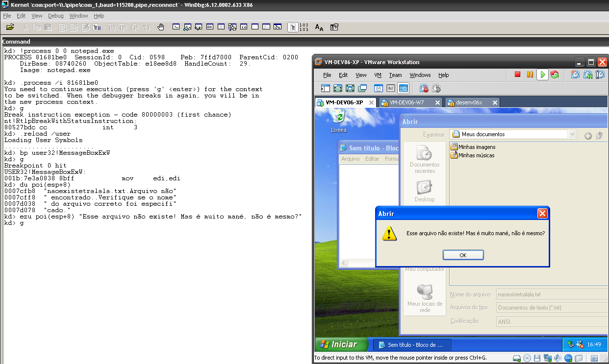
Task: Expand the Examinar 'Meus documentos' dropdown
Action: click(x=572, y=134)
